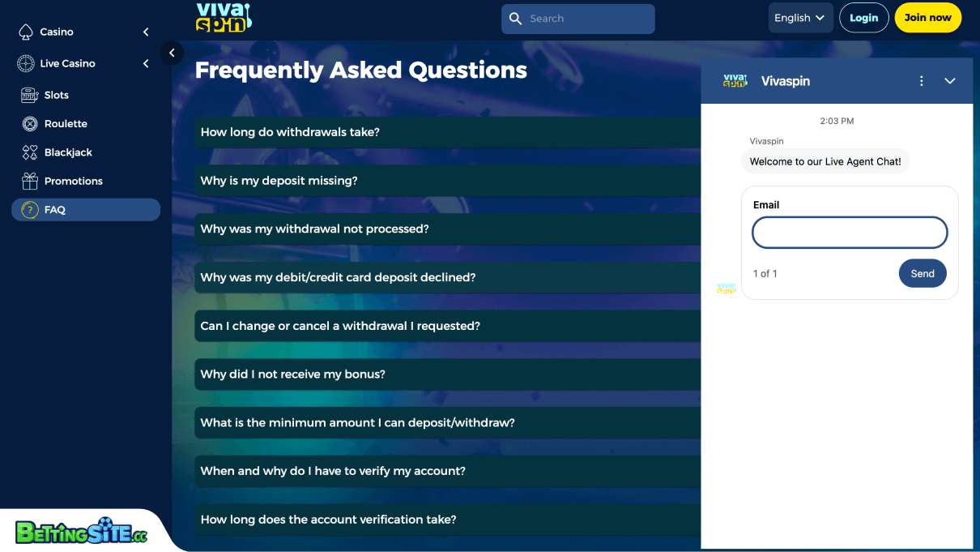Click the Send button in chat
The height and width of the screenshot is (552, 980).
coord(922,273)
